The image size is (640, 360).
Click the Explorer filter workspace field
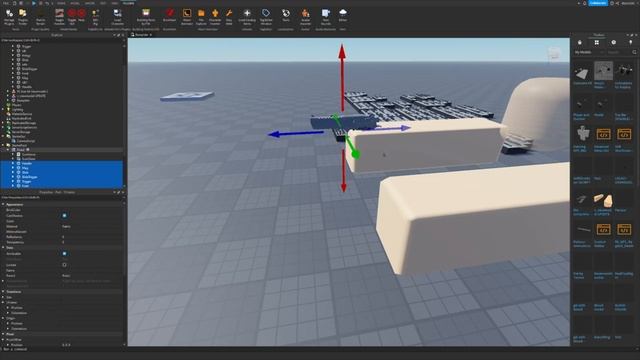[62, 40]
